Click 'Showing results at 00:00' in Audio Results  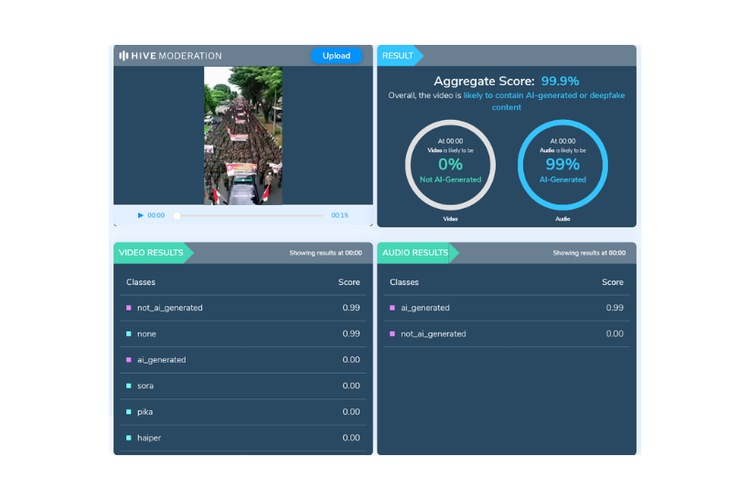click(589, 253)
